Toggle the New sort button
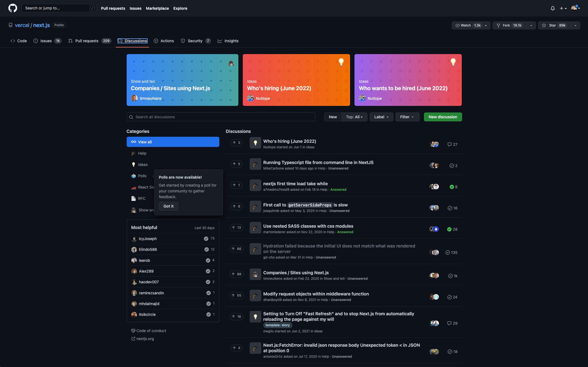This screenshot has height=367, width=588. pyautogui.click(x=332, y=117)
